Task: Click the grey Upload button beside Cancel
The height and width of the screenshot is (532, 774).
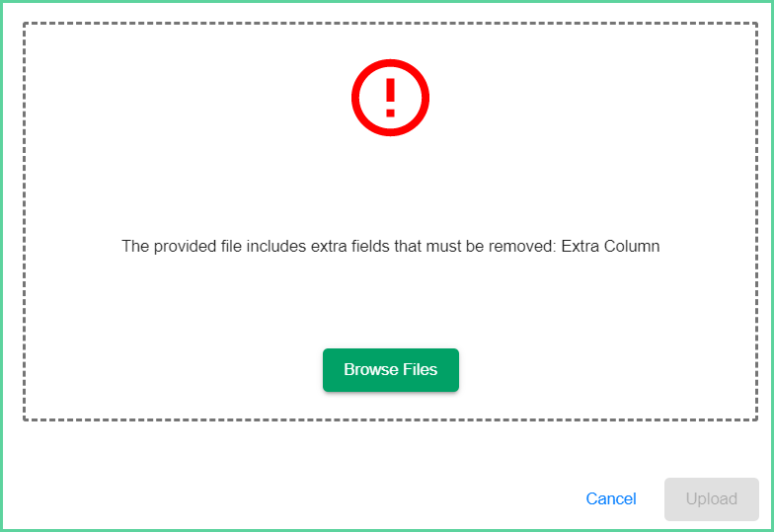Action: (x=711, y=498)
